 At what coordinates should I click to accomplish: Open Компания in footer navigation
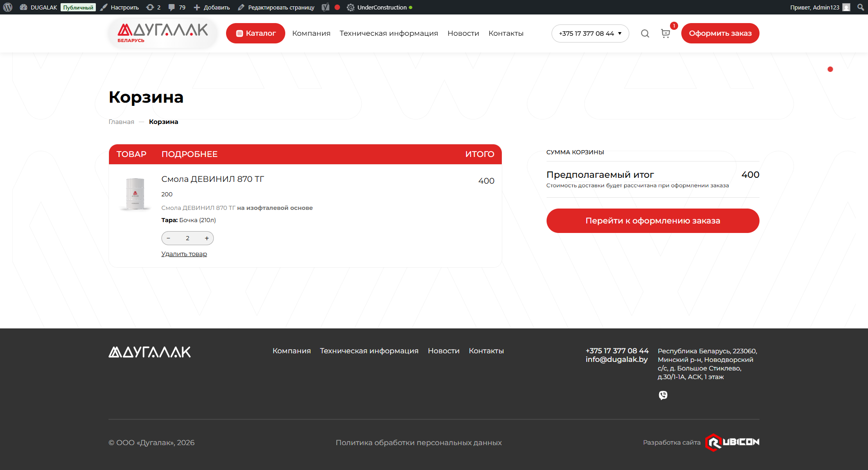pos(292,351)
